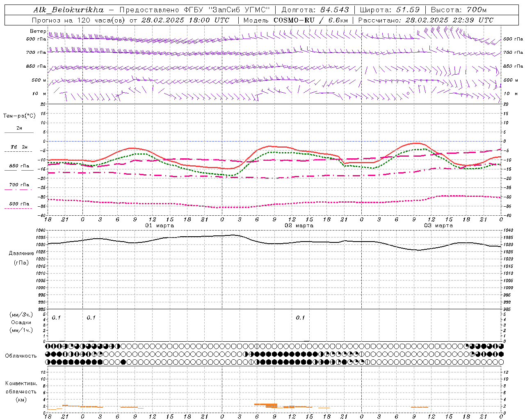Click the Конвективн. convective cloud label
The height and width of the screenshot is (420, 525).
click(21, 383)
